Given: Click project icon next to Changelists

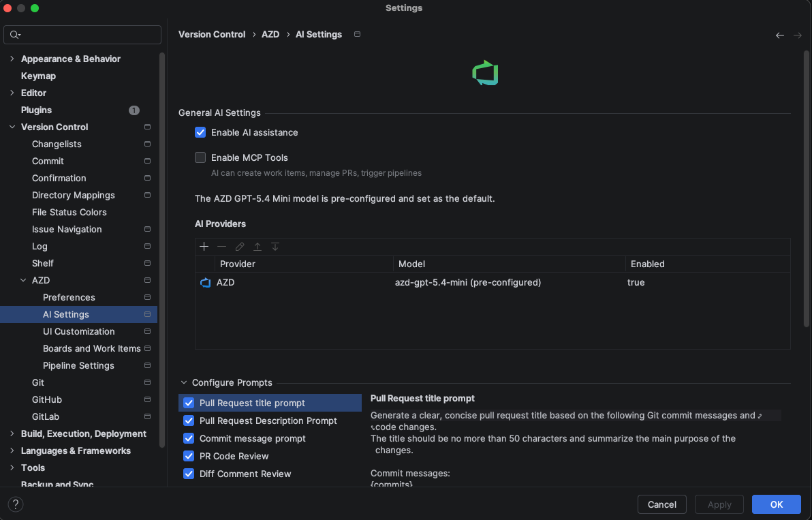Looking at the screenshot, I should [147, 144].
